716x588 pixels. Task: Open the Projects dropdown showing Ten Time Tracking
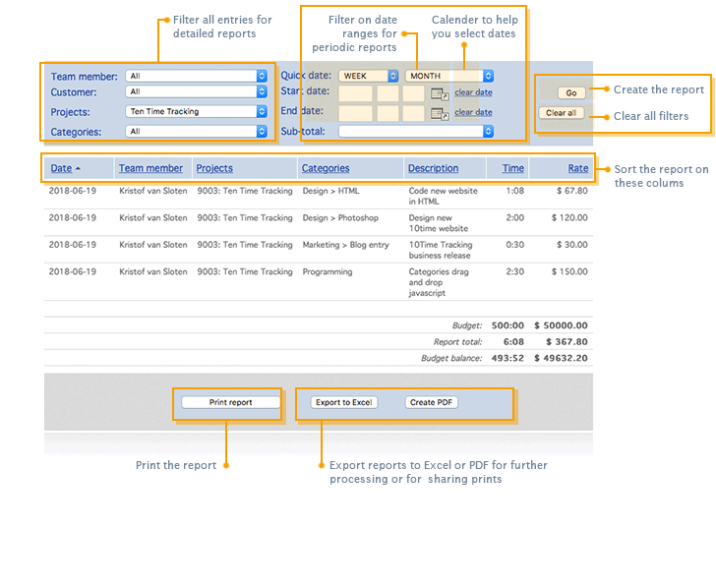197,112
